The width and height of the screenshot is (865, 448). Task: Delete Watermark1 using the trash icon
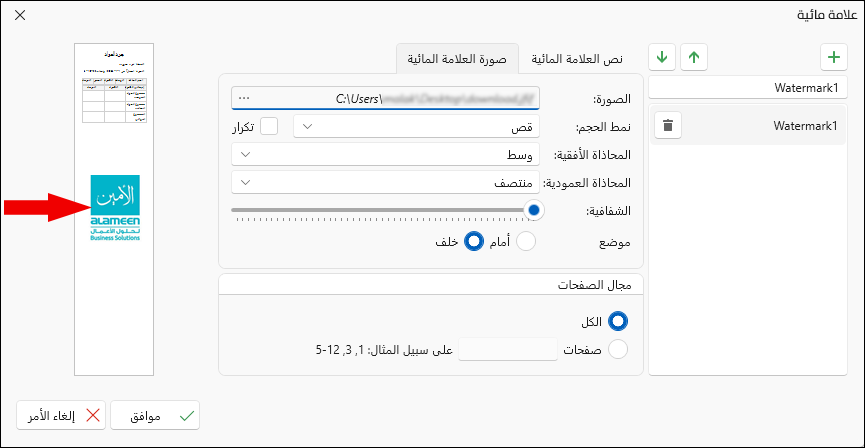[668, 126]
